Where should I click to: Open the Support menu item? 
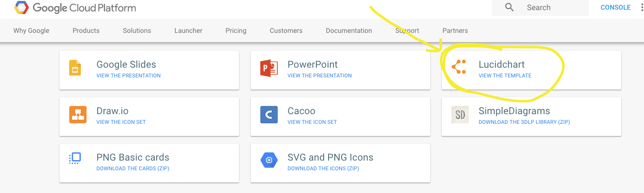407,30
